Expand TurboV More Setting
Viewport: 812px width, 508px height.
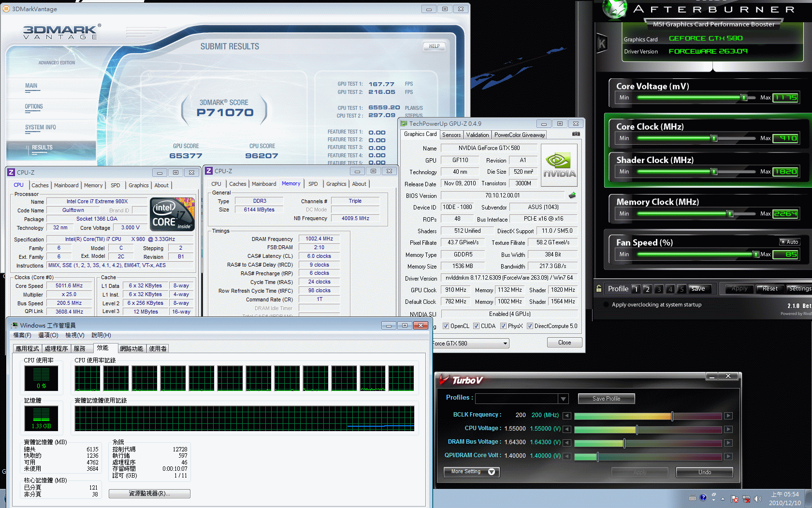pos(471,472)
